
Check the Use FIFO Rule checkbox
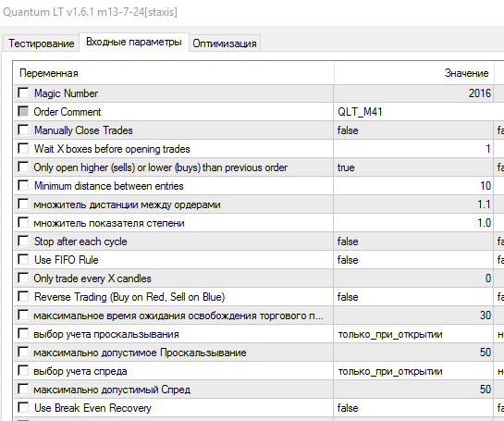point(23,260)
